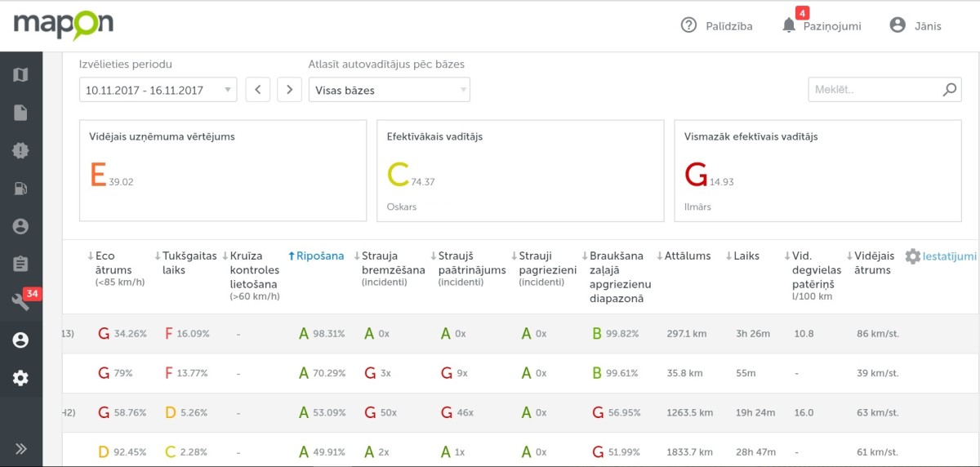980x467 pixels.
Task: Sort table by Ripošana column
Action: (x=319, y=256)
